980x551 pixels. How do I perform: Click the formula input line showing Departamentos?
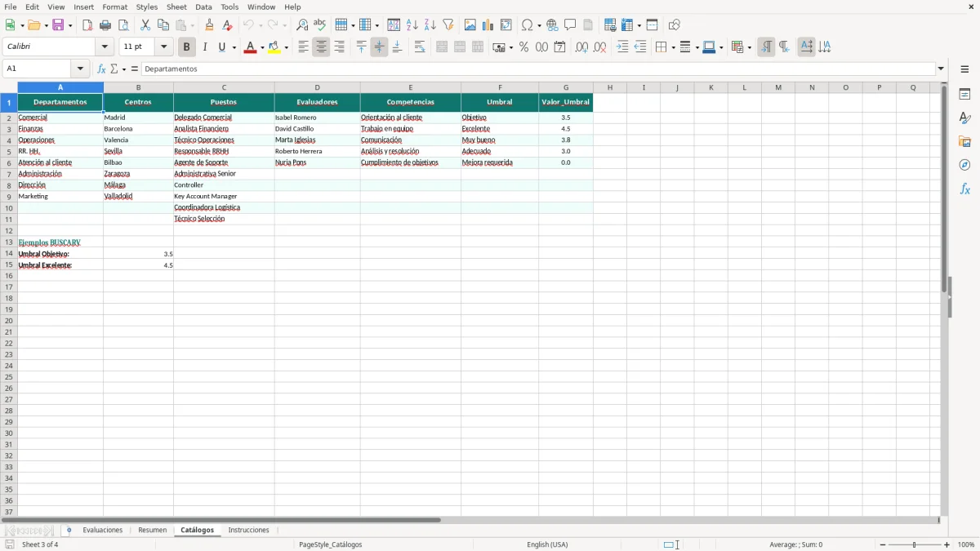pos(538,69)
